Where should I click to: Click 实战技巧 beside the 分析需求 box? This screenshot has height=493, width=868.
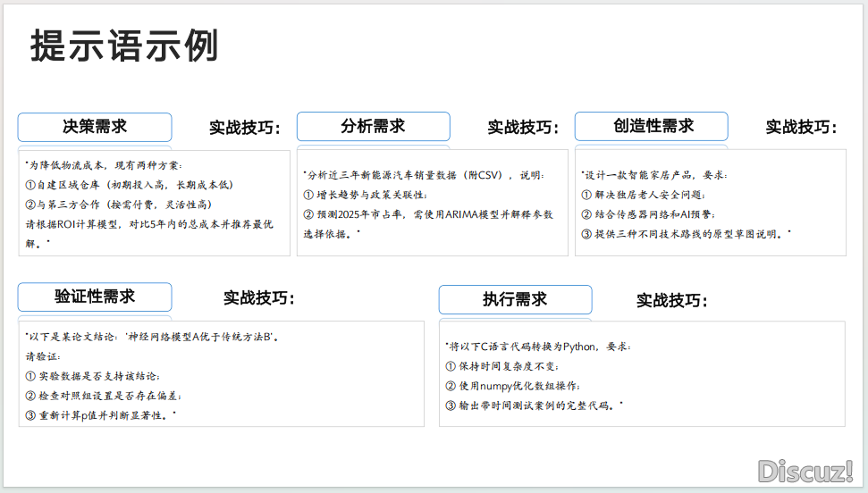(x=523, y=128)
